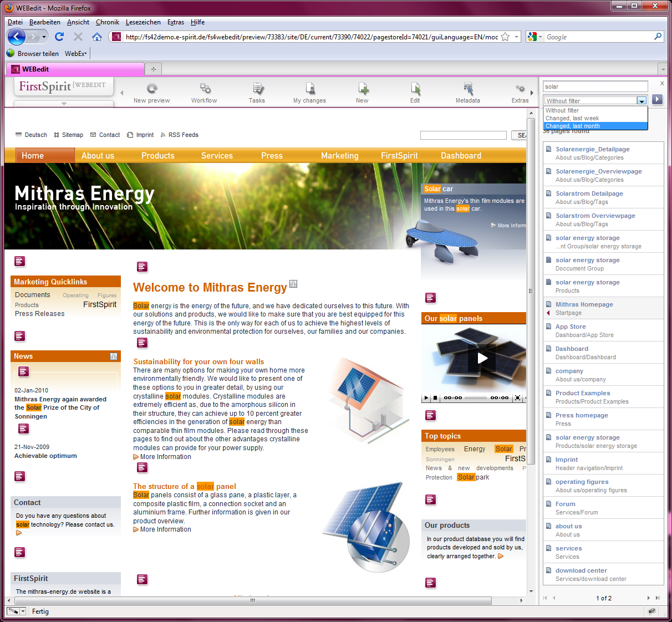Open tab list dropdown arrow

tap(663, 69)
